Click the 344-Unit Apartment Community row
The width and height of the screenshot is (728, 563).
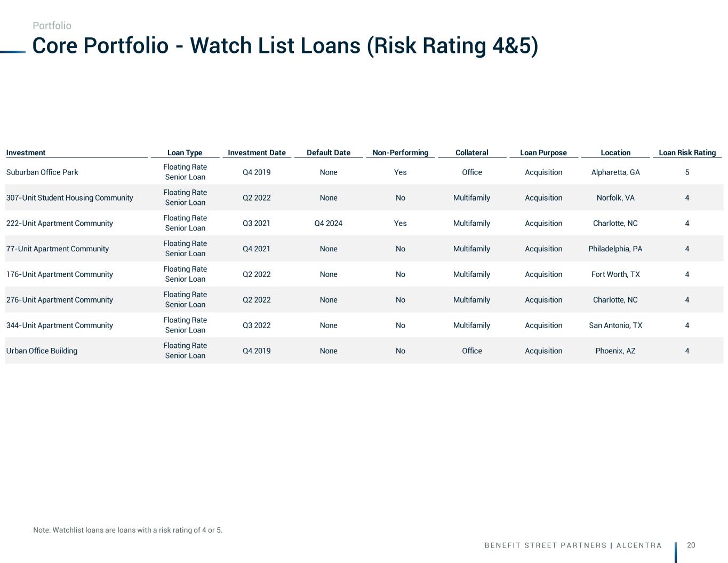(364, 325)
